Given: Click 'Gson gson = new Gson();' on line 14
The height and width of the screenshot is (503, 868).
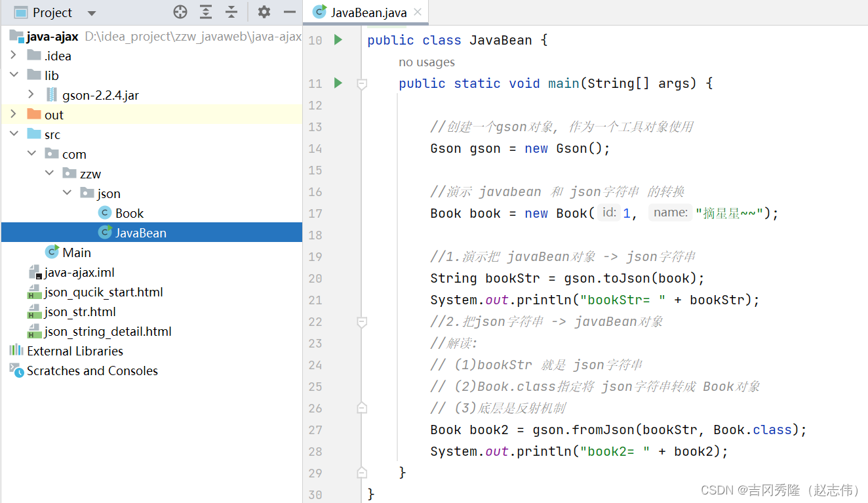Looking at the screenshot, I should point(521,148).
